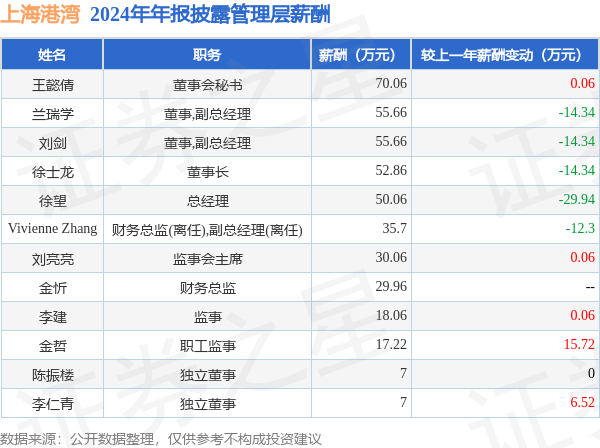The height and width of the screenshot is (448, 600).
Task: Click 独立董事 in 陈振楼 row
Action: [x=207, y=375]
